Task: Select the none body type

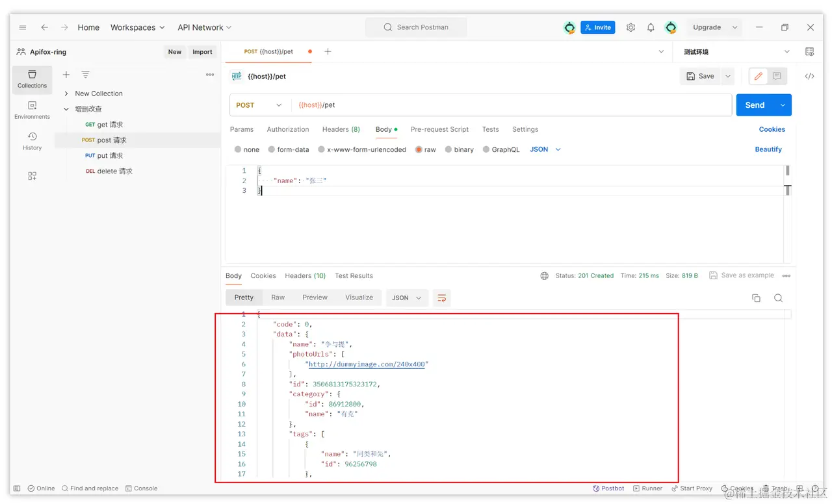Action: [246, 149]
